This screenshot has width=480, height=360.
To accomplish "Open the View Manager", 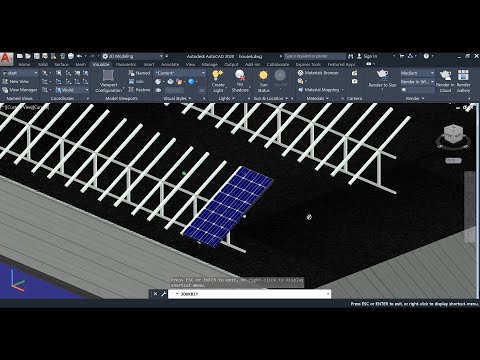I will [20, 90].
